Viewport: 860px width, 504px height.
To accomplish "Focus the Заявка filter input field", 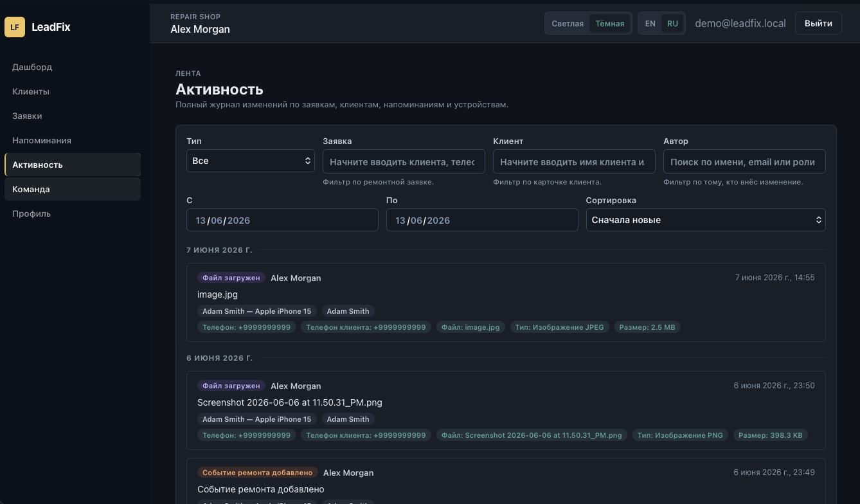I will [x=404, y=162].
